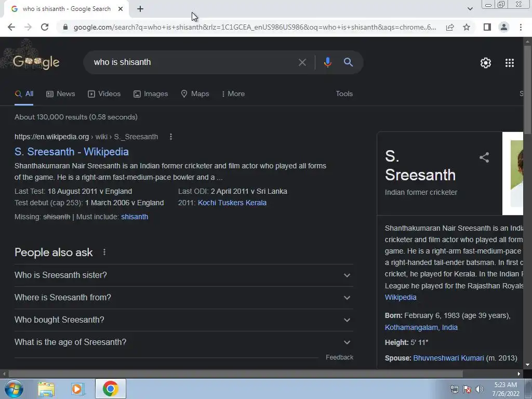Close the 'who is shisanth' tab
Viewport: 532px width, 399px height.
(121, 9)
